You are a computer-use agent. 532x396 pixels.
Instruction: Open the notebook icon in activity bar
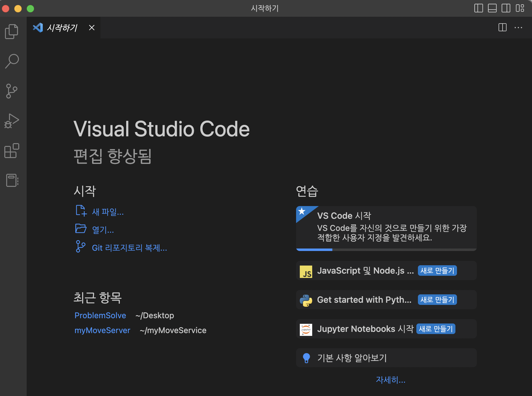click(x=12, y=180)
